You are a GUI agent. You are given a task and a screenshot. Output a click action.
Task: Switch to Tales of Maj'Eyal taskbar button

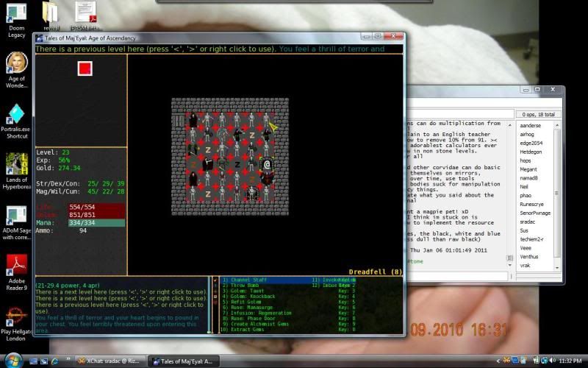[184, 361]
